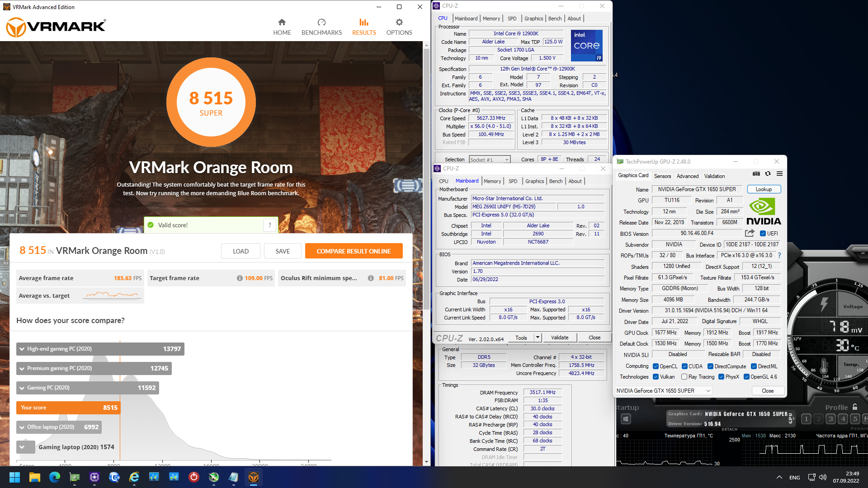Toggle Ray Tracing checkbox in GPU-Z

click(x=684, y=377)
